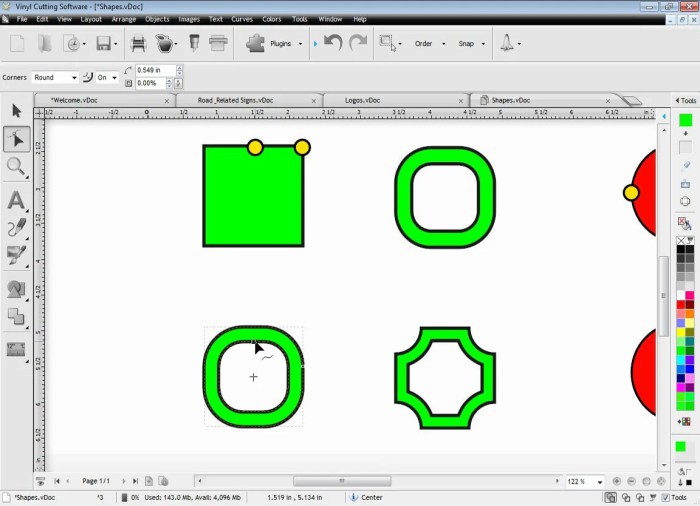700x506 pixels.
Task: Increase the corner radius value stepper
Action: (x=179, y=67)
